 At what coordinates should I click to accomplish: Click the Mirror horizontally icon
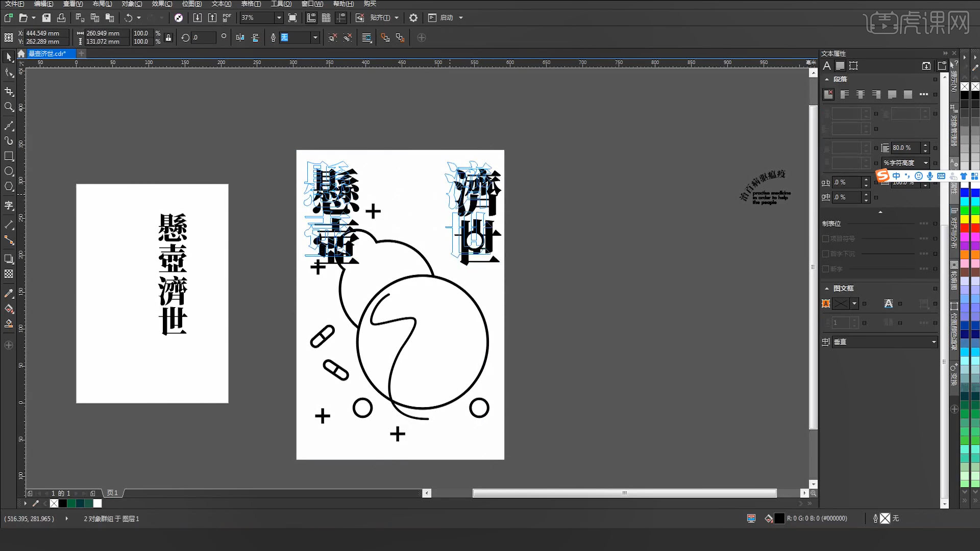(x=240, y=38)
